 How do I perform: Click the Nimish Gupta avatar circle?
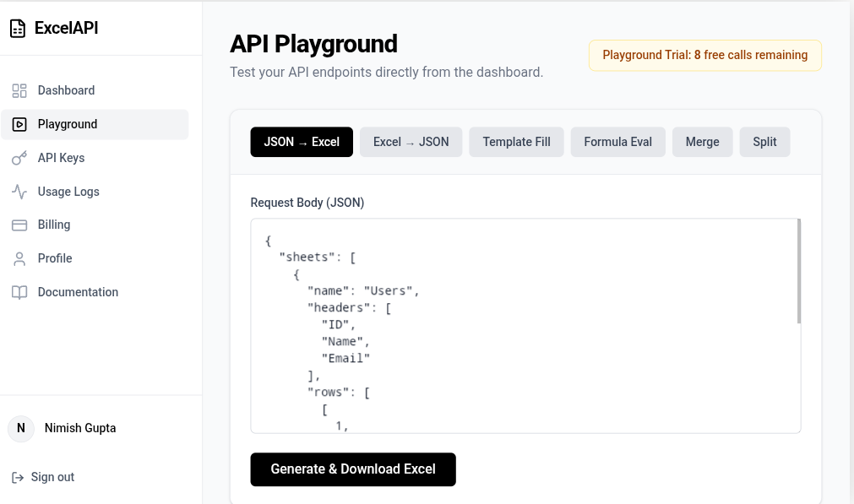pos(21,428)
